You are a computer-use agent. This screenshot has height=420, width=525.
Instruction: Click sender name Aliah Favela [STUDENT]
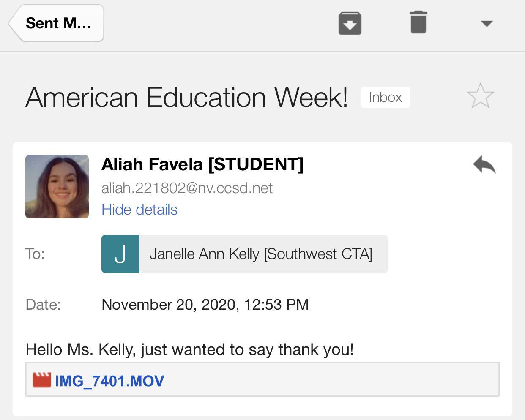click(x=202, y=164)
